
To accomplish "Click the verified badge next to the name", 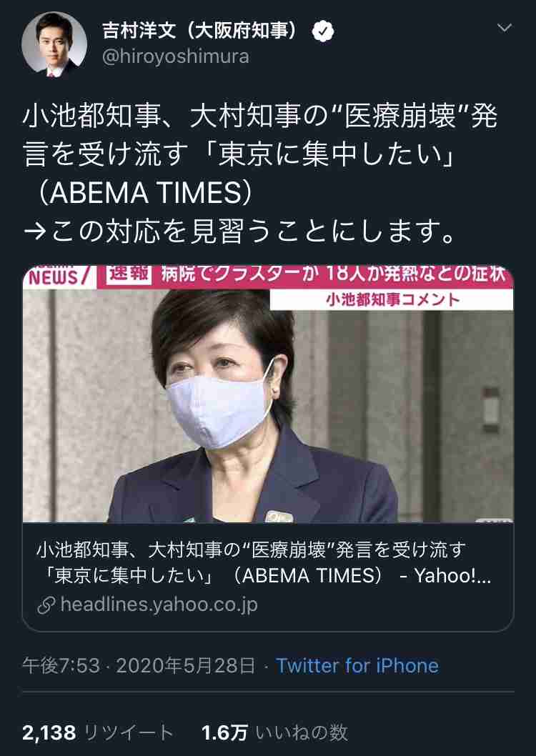I will [x=323, y=32].
